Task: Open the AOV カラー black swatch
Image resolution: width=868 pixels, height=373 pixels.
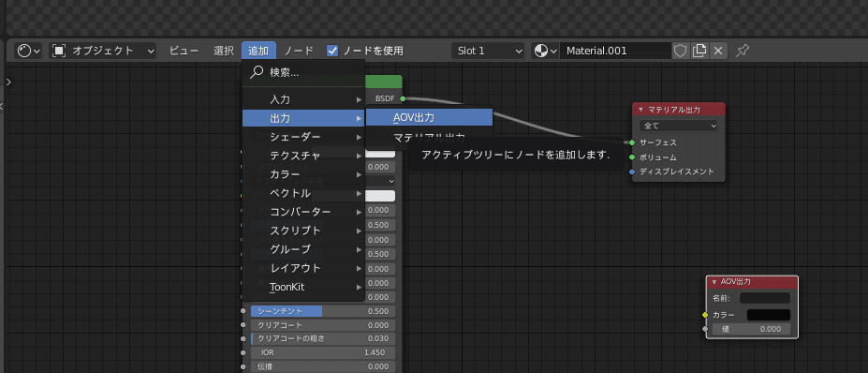Action: [769, 315]
